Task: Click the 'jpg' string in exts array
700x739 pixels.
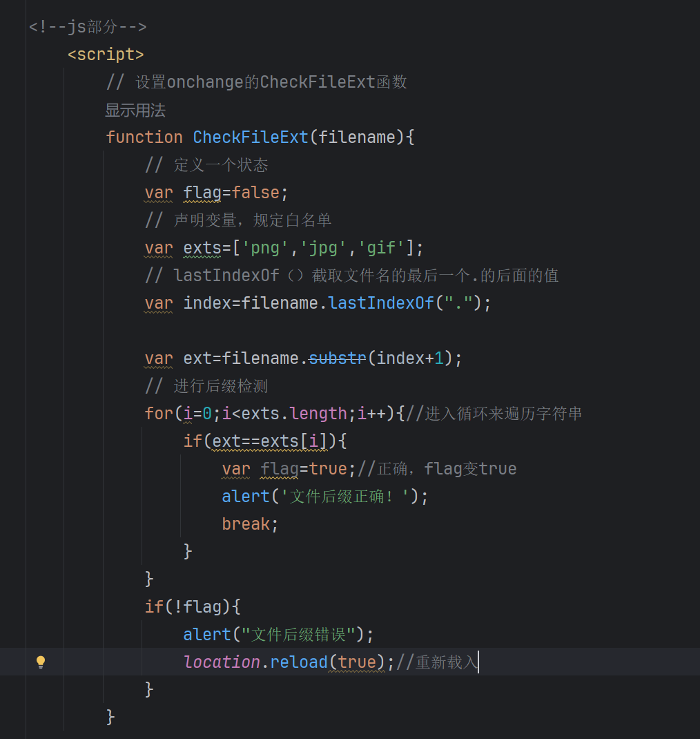Action: coord(322,248)
